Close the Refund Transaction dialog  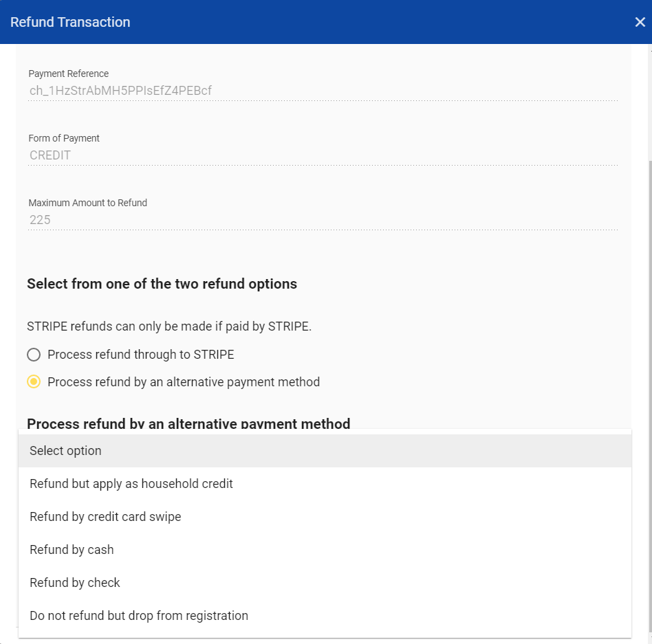click(x=640, y=22)
